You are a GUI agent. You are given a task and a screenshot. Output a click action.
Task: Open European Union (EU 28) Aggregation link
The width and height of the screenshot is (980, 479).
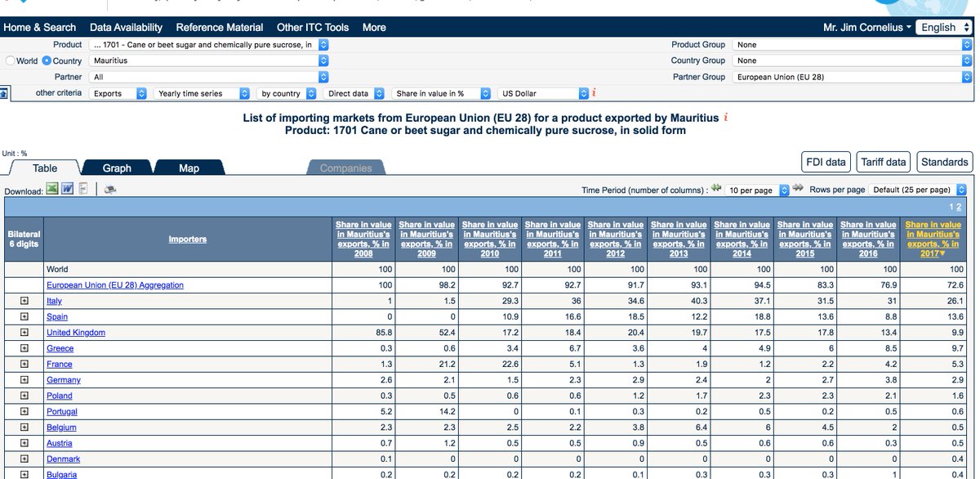(x=115, y=285)
